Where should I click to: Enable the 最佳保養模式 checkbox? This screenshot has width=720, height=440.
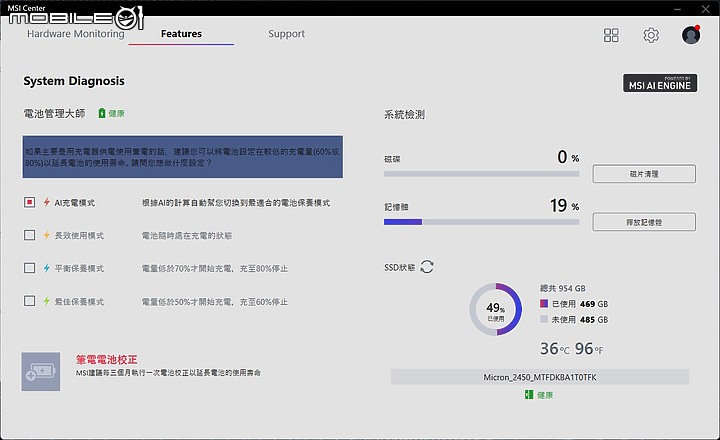pos(29,301)
